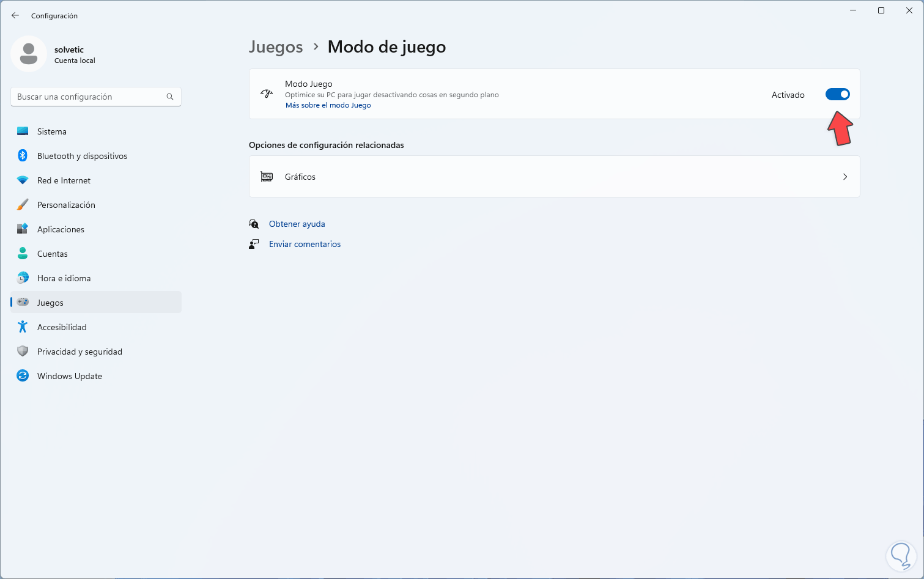Screen dimensions: 924x579
Task: Click the back arrow in title bar
Action: [15, 16]
